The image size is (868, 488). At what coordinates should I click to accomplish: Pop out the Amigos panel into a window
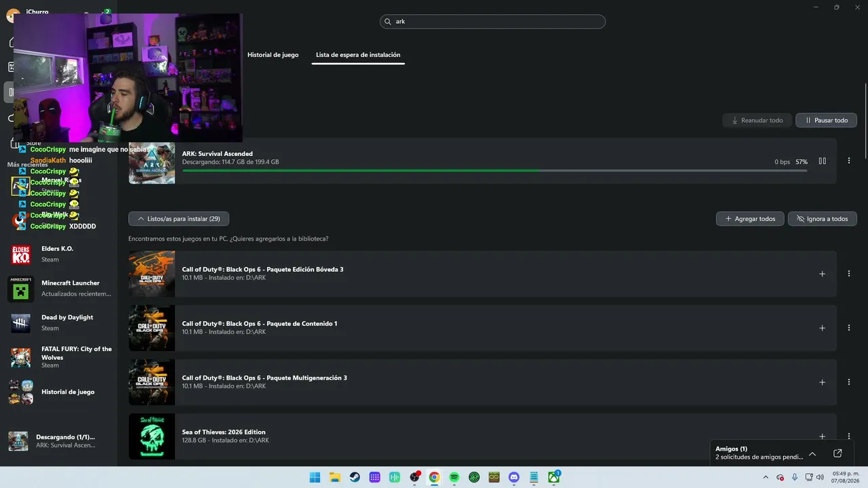pyautogui.click(x=837, y=453)
